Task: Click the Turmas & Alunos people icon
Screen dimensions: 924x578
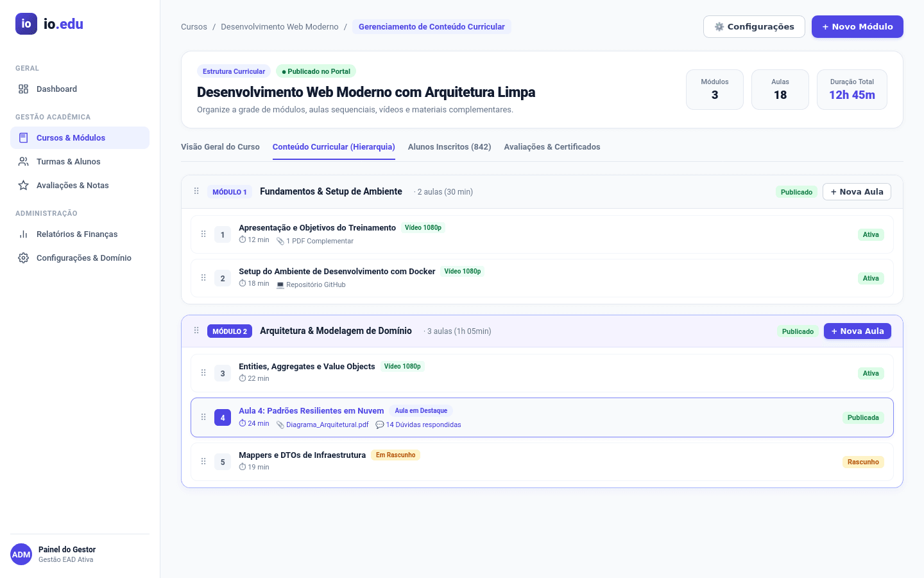Action: click(x=24, y=162)
